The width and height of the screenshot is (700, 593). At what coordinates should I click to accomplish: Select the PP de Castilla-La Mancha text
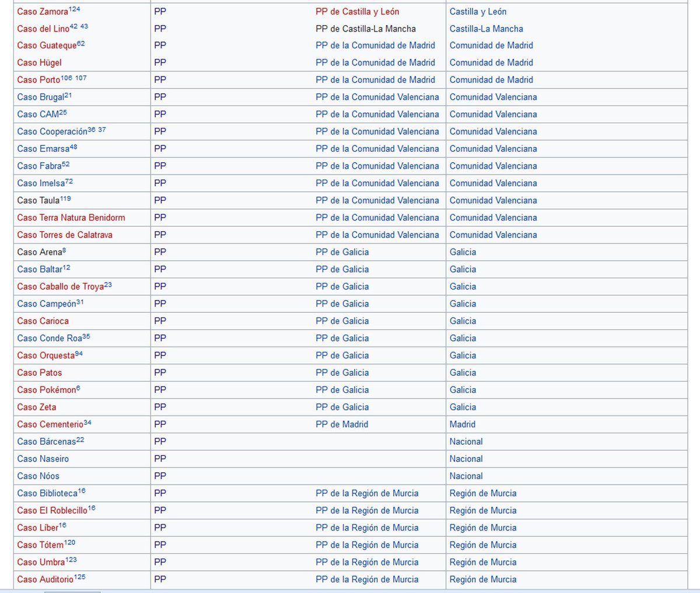(366, 29)
